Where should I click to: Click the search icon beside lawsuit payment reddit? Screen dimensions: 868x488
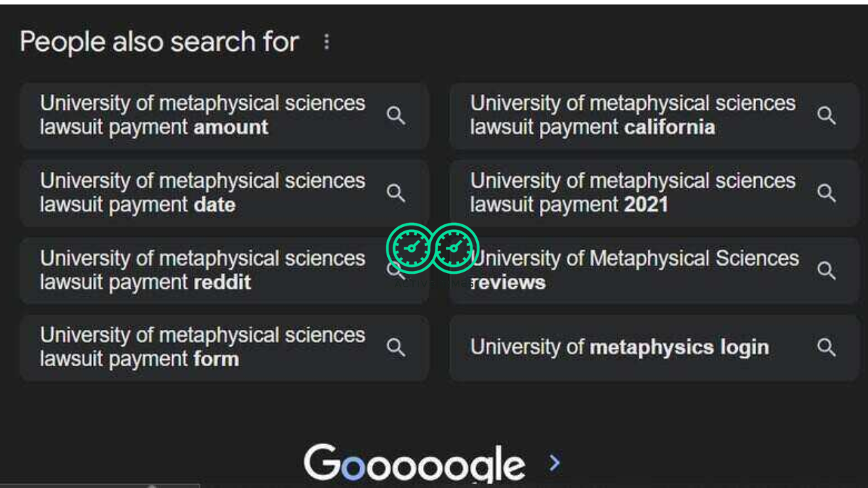coord(396,270)
